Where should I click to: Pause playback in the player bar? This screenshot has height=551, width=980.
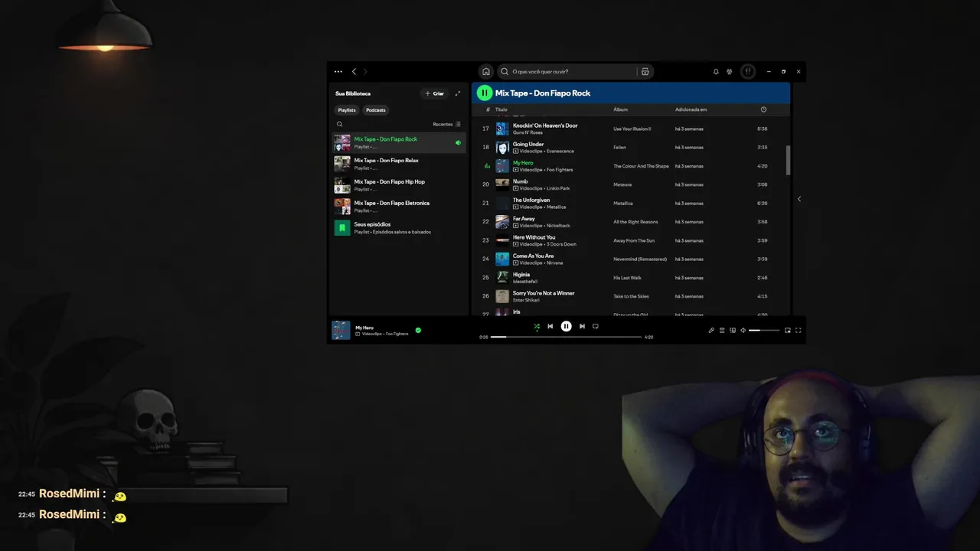[x=566, y=326]
